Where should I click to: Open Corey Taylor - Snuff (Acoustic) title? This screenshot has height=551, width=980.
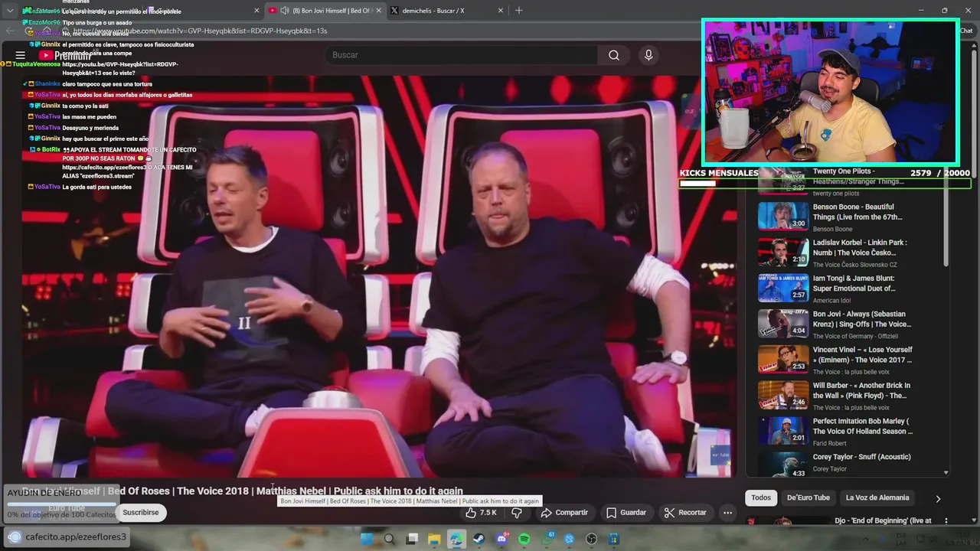[x=862, y=457]
